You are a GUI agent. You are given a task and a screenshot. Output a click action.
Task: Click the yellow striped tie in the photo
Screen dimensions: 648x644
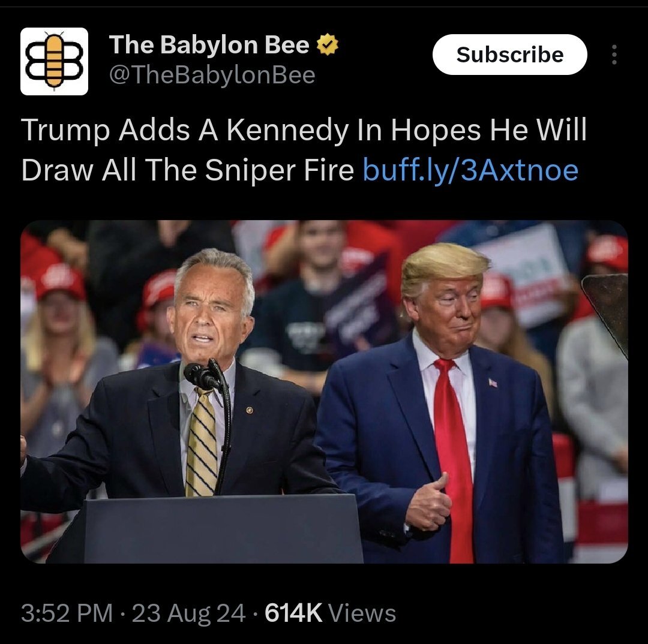tap(202, 441)
